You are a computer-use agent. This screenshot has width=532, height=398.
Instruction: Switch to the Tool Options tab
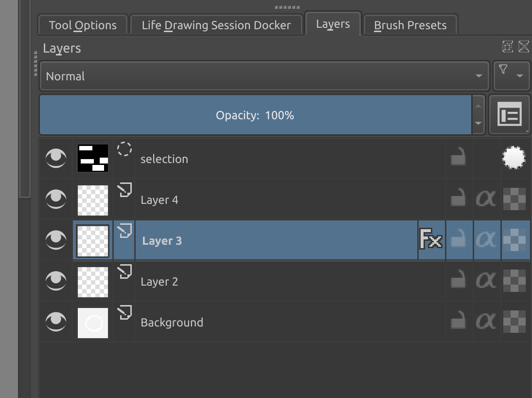[x=83, y=25]
